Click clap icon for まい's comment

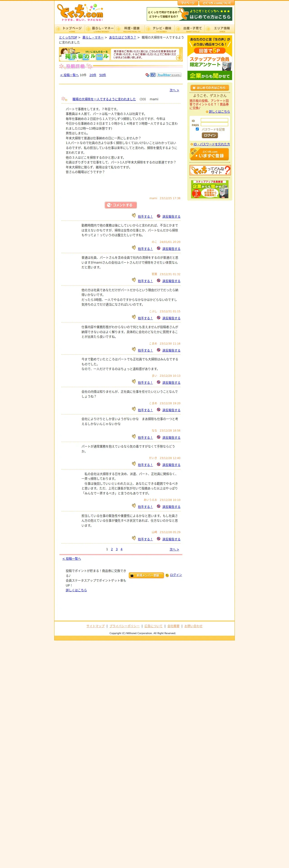pos(134,382)
